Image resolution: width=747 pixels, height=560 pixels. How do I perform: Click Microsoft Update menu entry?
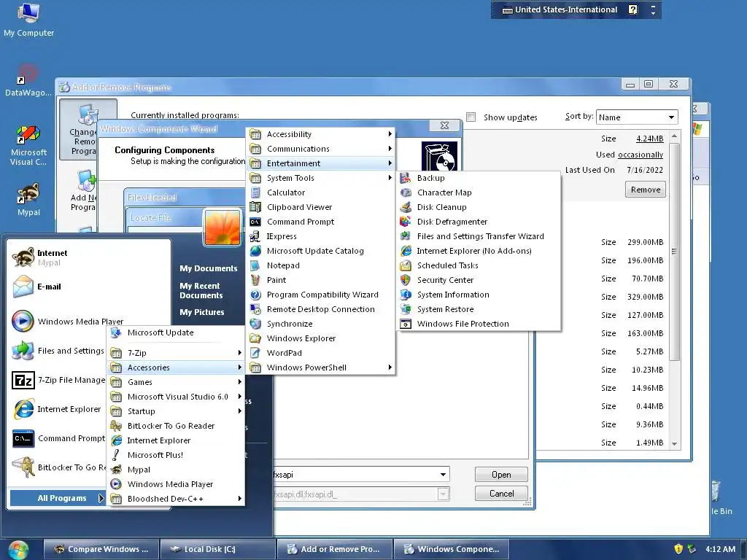point(176,332)
